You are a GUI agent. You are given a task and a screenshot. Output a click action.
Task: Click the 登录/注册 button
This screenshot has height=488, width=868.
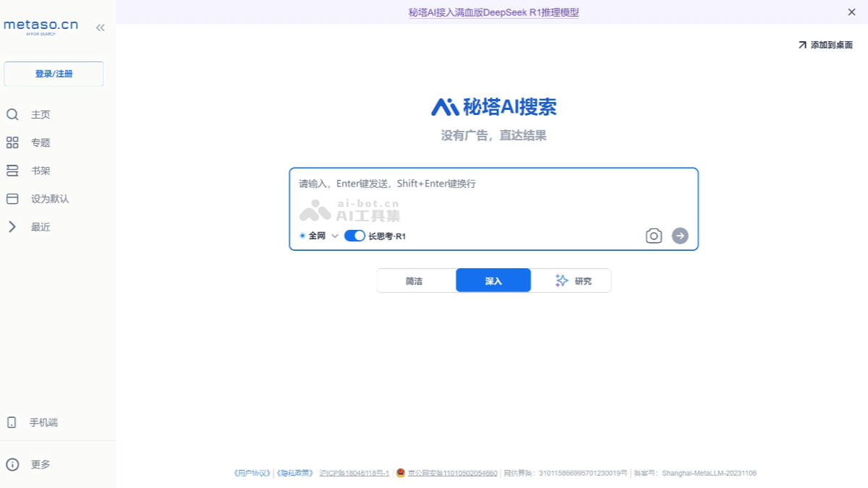pos(54,74)
